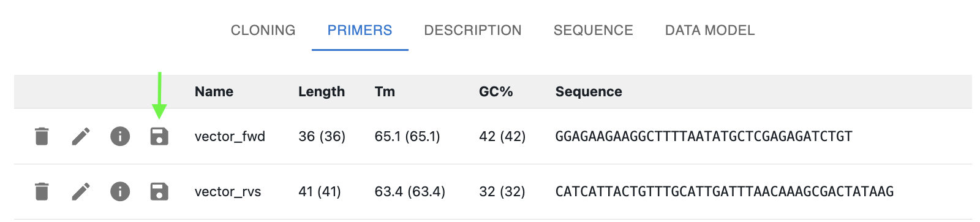980x222 pixels.
Task: Click the Tm column header
Action: [385, 91]
